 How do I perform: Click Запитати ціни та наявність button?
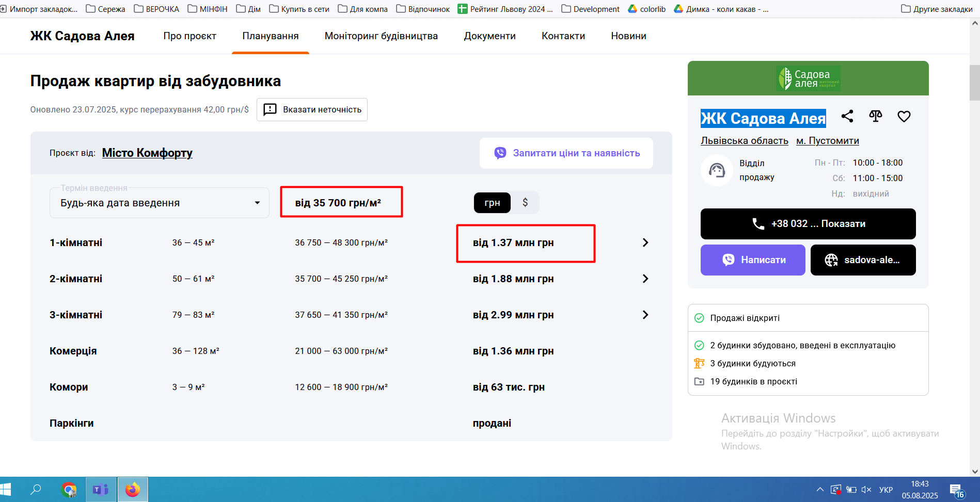pyautogui.click(x=566, y=153)
